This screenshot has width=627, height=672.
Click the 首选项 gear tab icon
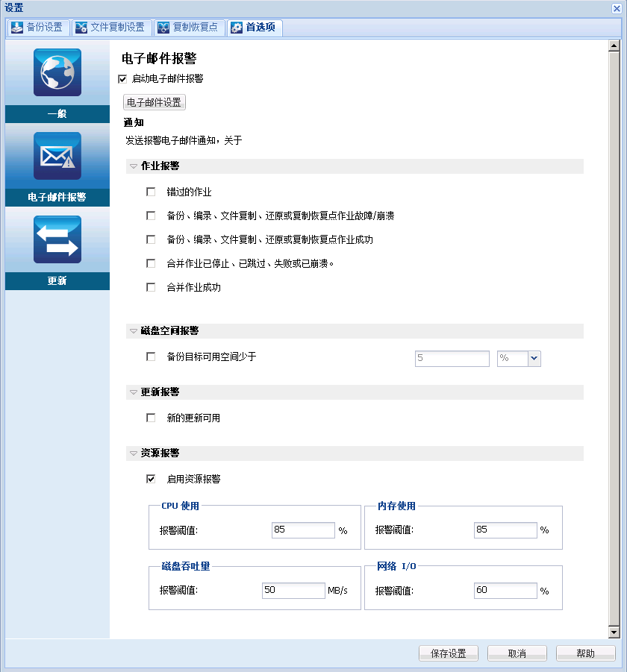tap(237, 28)
